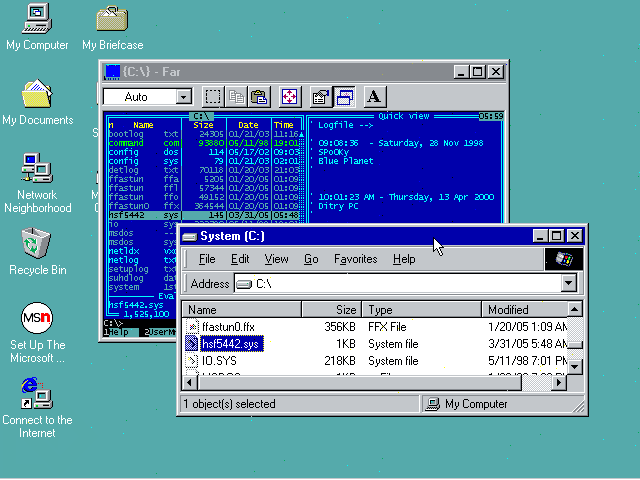Sort by Modified column header
Screen dimensions: 640x480
click(x=524, y=310)
